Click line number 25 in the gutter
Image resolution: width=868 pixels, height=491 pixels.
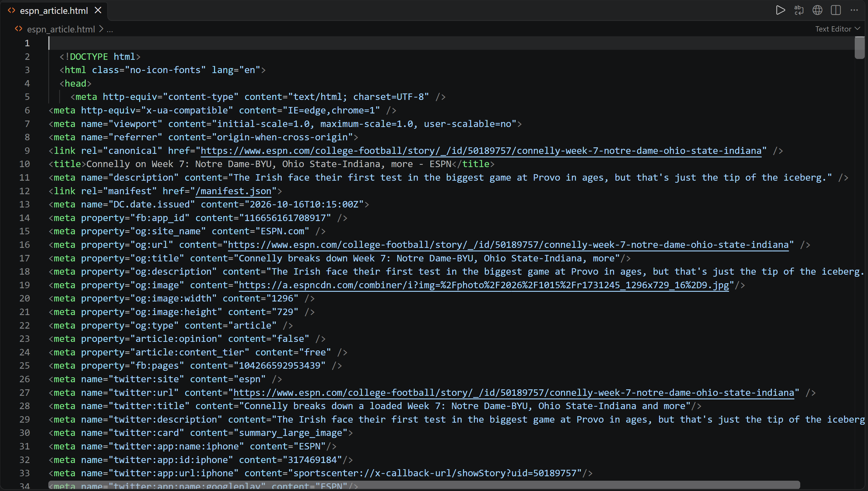25,366
